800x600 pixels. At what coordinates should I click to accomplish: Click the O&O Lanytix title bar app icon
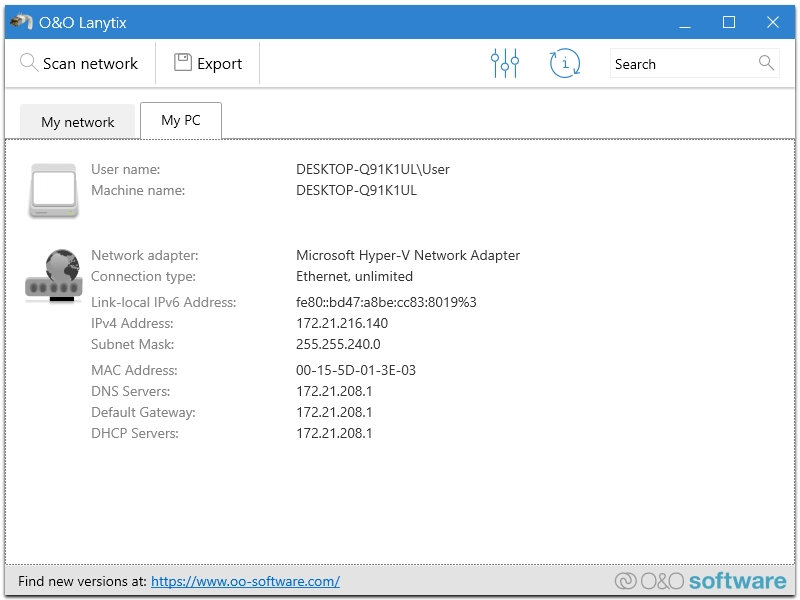pyautogui.click(x=21, y=22)
